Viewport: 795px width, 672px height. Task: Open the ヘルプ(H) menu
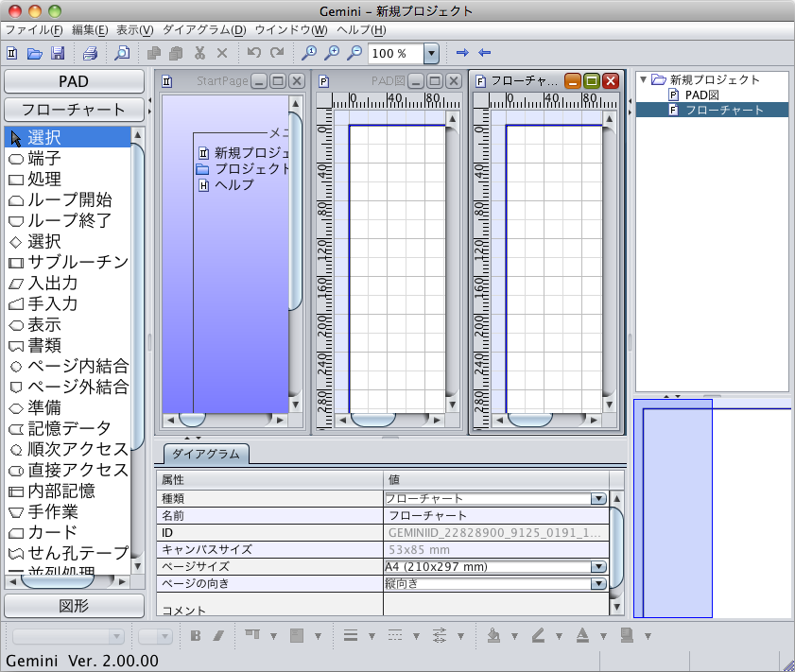pyautogui.click(x=361, y=30)
